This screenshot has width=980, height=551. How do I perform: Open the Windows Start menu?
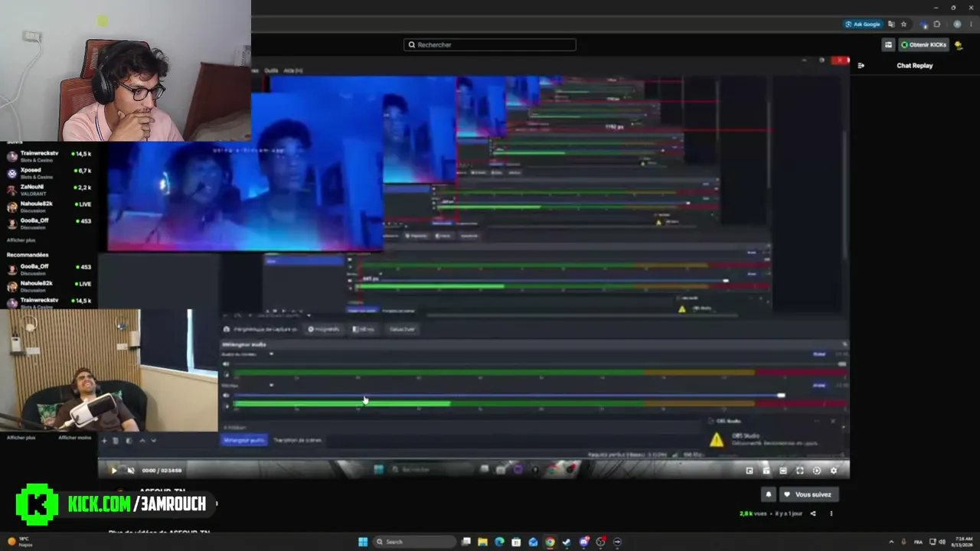(363, 542)
